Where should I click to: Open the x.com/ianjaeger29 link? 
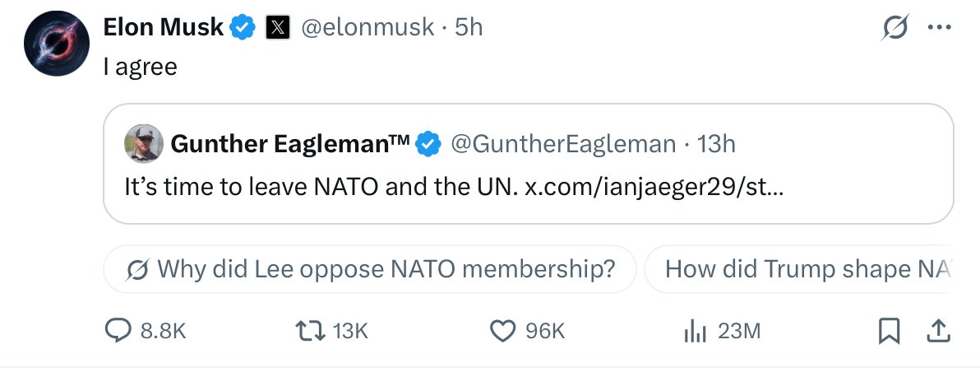pyautogui.click(x=654, y=185)
